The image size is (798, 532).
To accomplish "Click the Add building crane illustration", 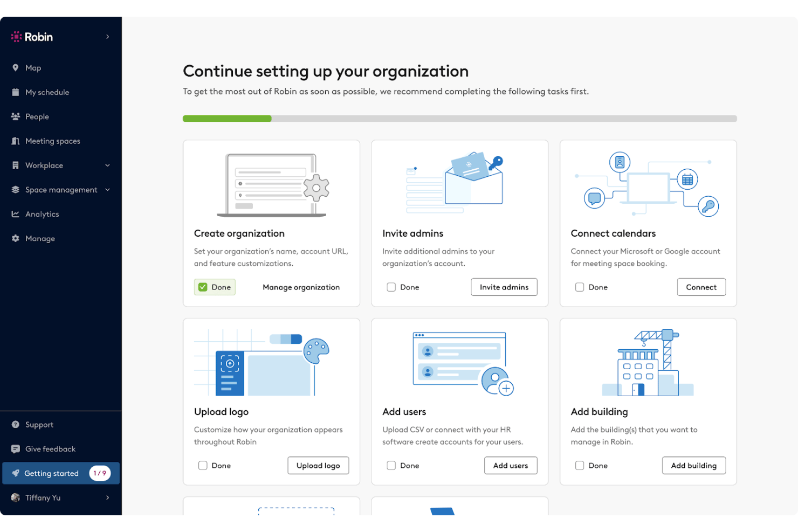I will coord(648,362).
